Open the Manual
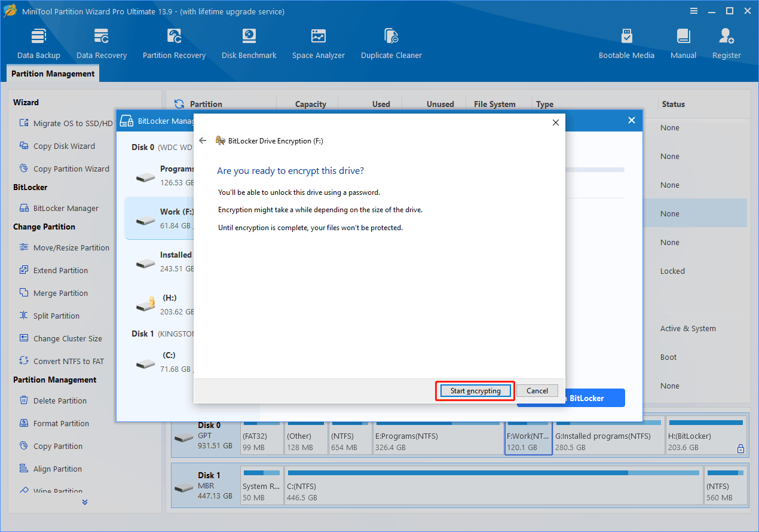Image resolution: width=759 pixels, height=532 pixels. [683, 44]
